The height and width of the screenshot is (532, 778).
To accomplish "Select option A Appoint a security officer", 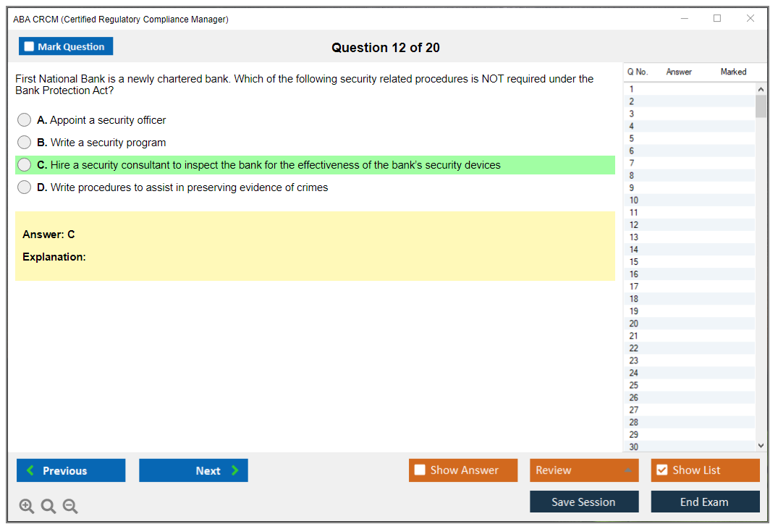I will tap(25, 120).
